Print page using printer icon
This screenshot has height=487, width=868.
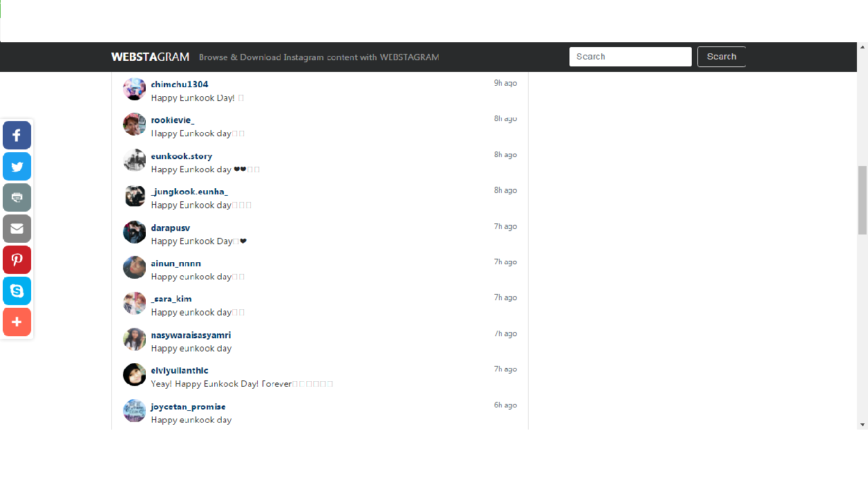click(17, 198)
